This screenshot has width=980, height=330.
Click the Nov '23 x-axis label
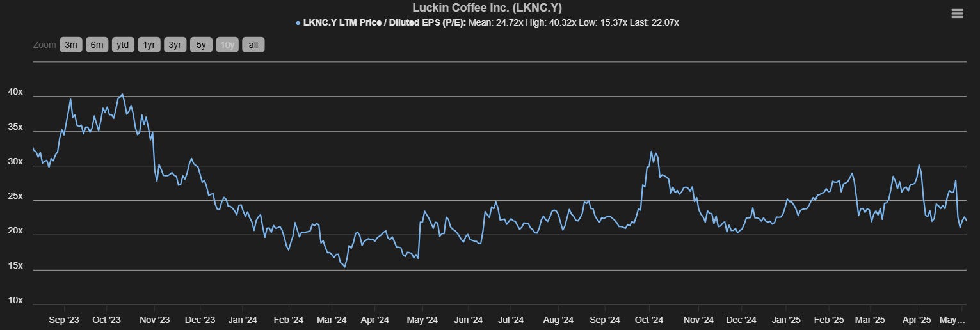click(x=155, y=320)
